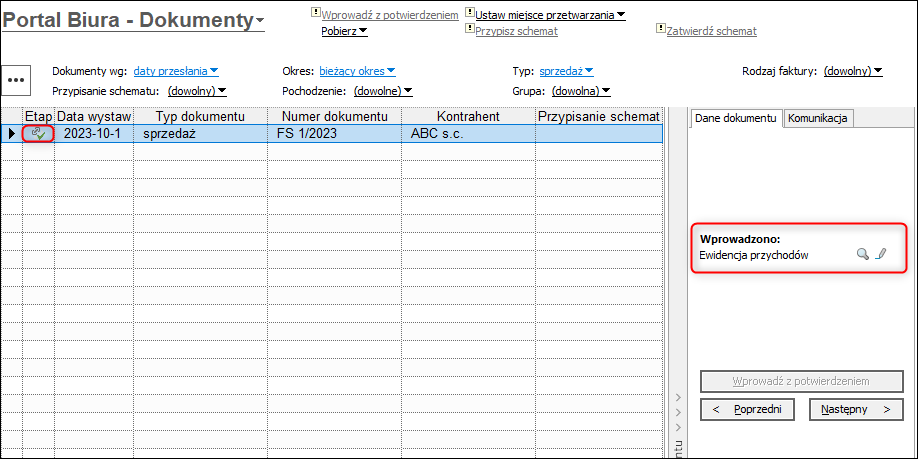Switch to the Komunikacja tab
This screenshot has height=459, width=918.
tap(818, 118)
